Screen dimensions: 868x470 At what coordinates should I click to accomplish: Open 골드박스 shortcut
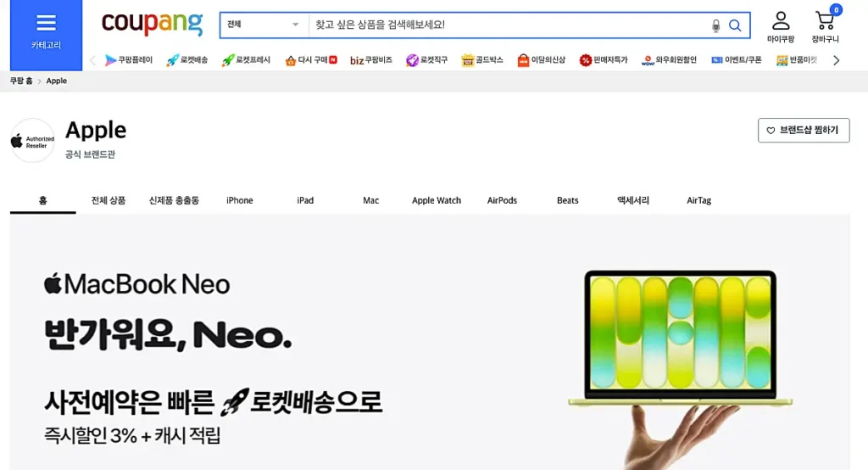pyautogui.click(x=482, y=60)
